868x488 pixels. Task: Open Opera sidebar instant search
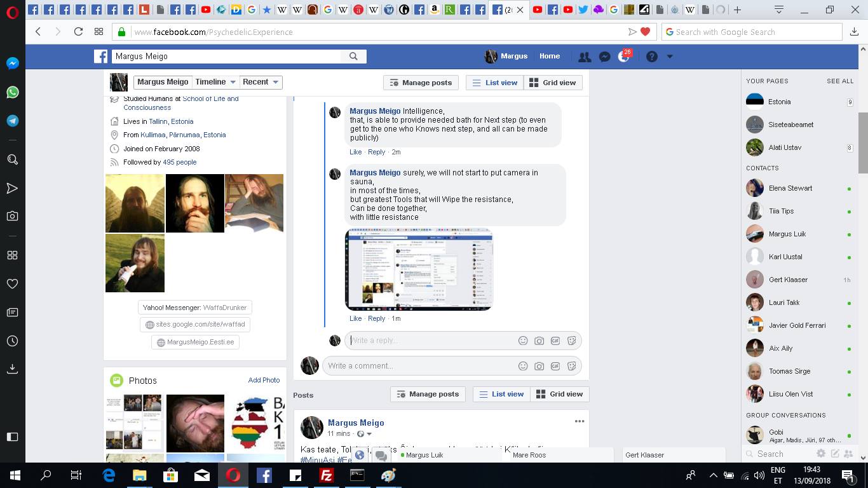point(12,159)
